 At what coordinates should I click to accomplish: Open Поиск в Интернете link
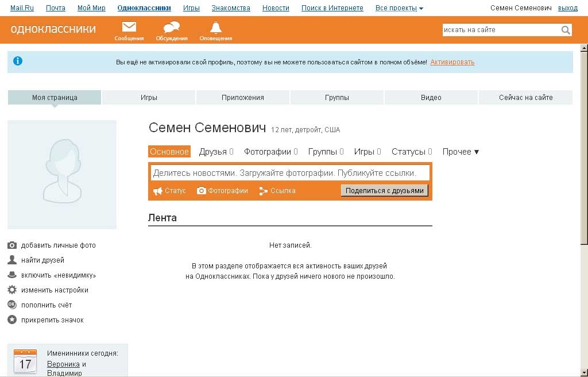coord(332,8)
